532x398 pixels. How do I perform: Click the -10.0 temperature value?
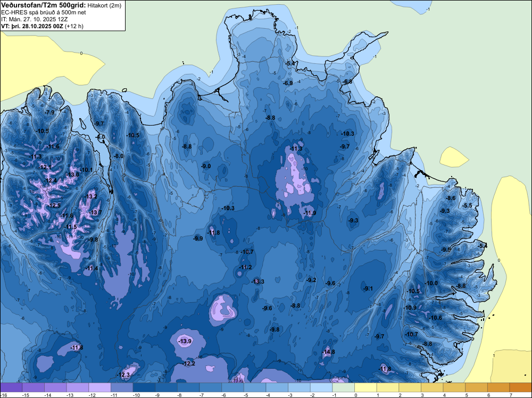click(431, 283)
